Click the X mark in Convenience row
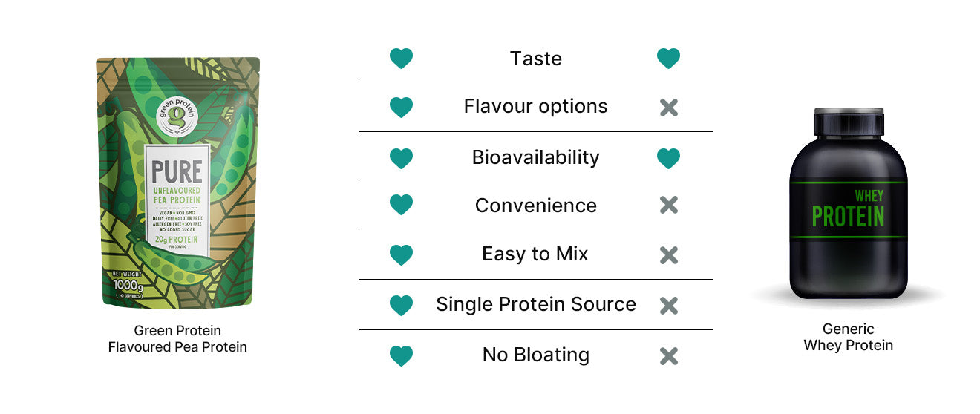This screenshot has width=980, height=414. (x=668, y=206)
